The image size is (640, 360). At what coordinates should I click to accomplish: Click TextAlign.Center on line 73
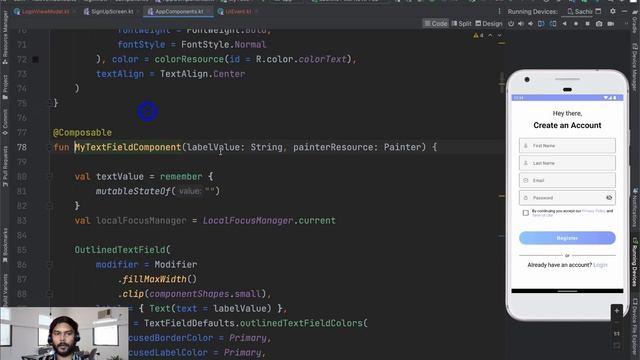[202, 74]
